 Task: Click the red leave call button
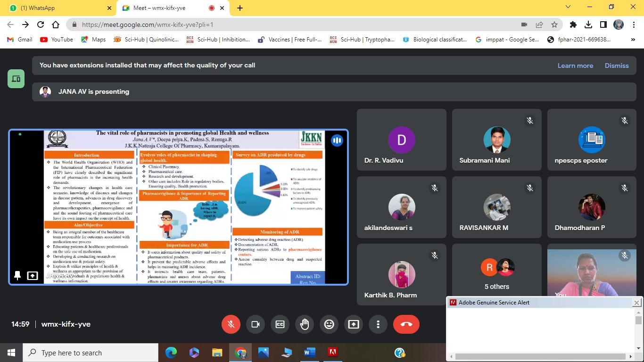(406, 324)
